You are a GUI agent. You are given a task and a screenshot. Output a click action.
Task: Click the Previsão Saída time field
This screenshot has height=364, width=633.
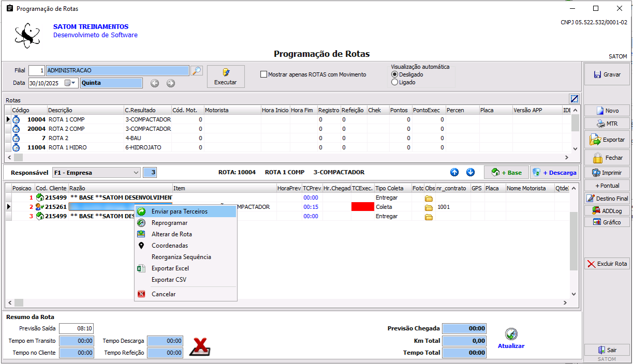[x=76, y=328]
